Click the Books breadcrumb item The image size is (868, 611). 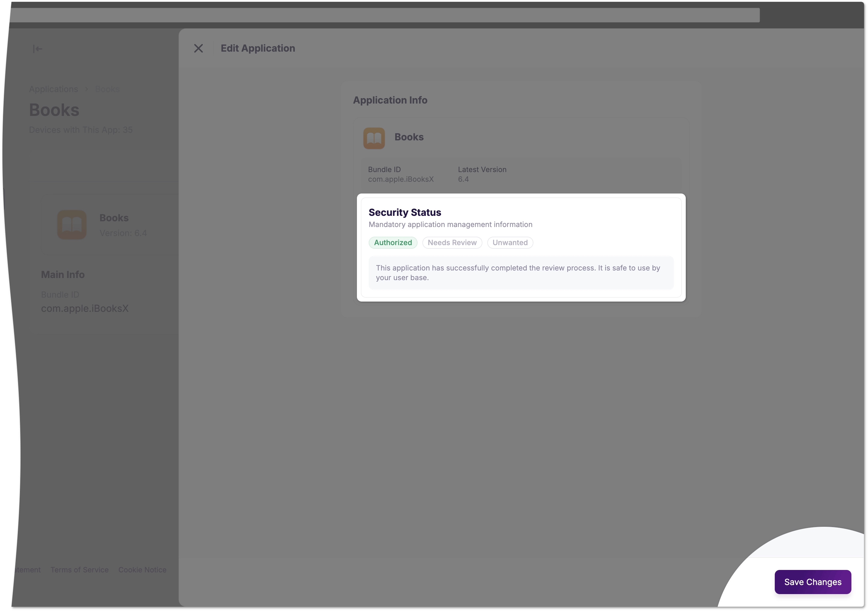tap(107, 89)
